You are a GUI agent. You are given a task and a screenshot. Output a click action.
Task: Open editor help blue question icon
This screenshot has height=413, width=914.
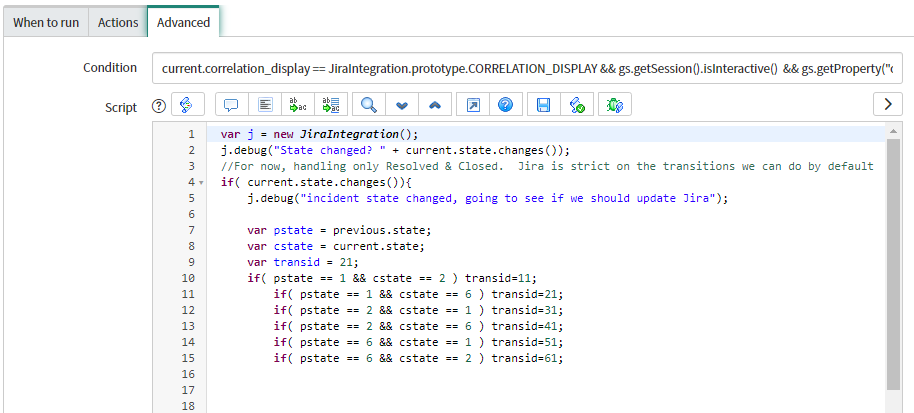click(x=506, y=105)
